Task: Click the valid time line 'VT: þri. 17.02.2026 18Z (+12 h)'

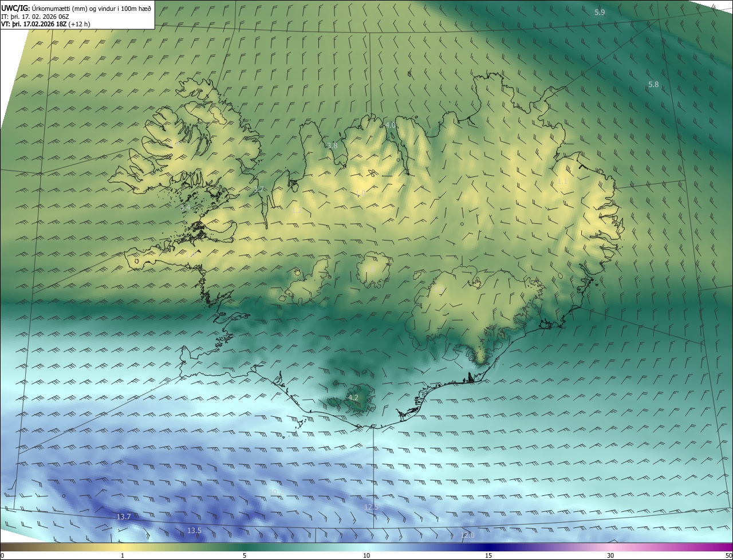Action: click(x=45, y=24)
